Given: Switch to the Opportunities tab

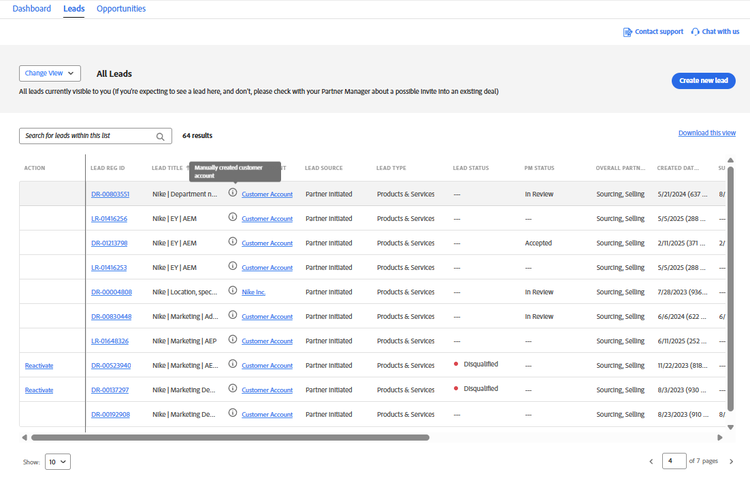Looking at the screenshot, I should click(x=121, y=9).
